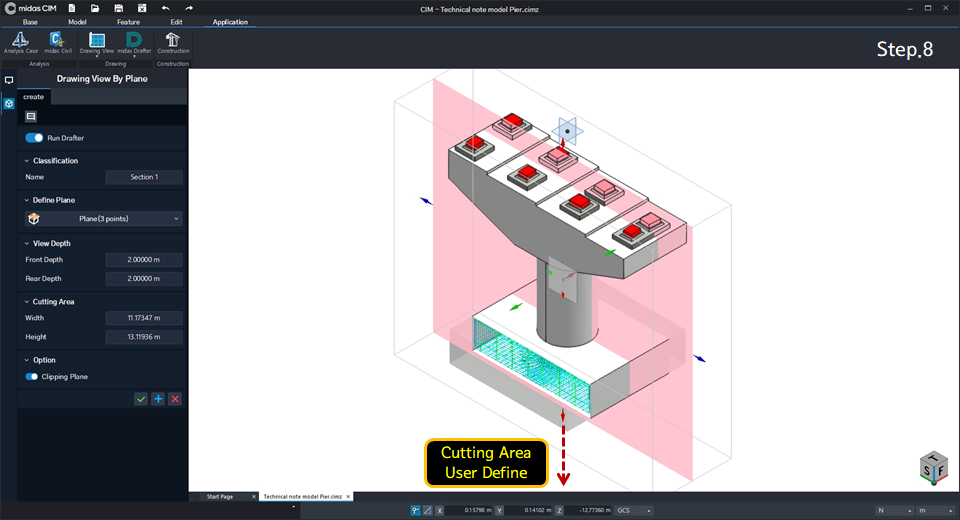This screenshot has width=960, height=520.
Task: Open the GCS coordinate system dropdown
Action: (634, 510)
